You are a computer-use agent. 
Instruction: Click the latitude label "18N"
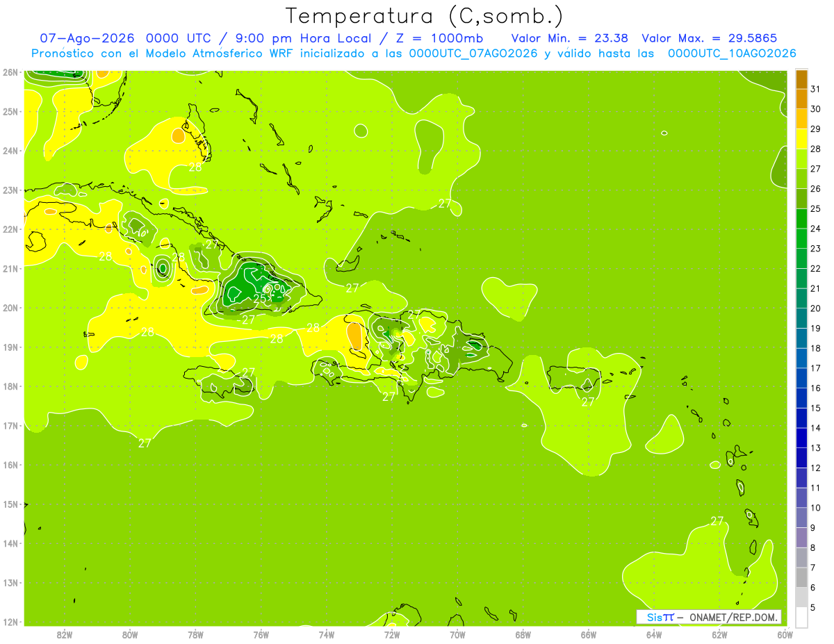pos(10,386)
